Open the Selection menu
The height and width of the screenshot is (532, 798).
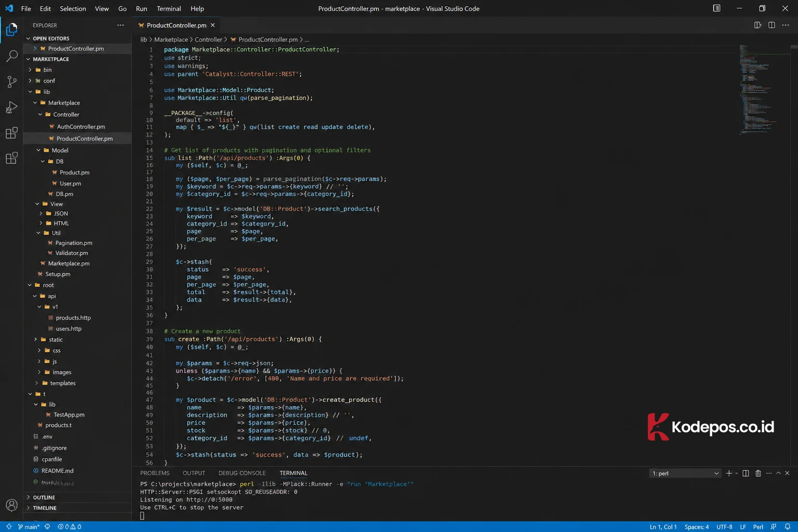pos(73,8)
